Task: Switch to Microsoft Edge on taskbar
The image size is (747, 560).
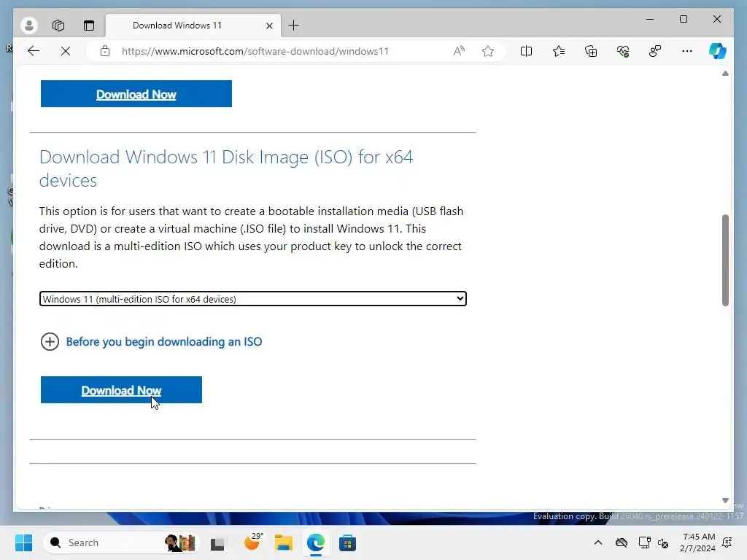Action: tap(315, 542)
